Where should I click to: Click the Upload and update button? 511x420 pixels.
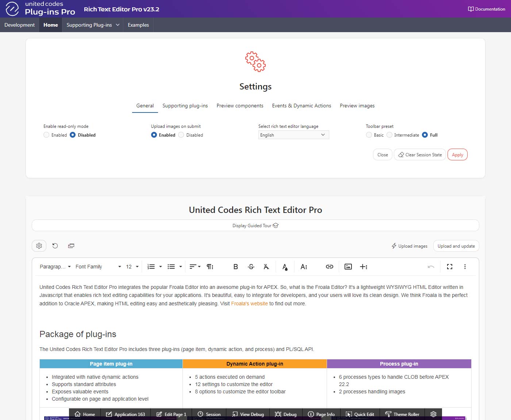pyautogui.click(x=456, y=246)
